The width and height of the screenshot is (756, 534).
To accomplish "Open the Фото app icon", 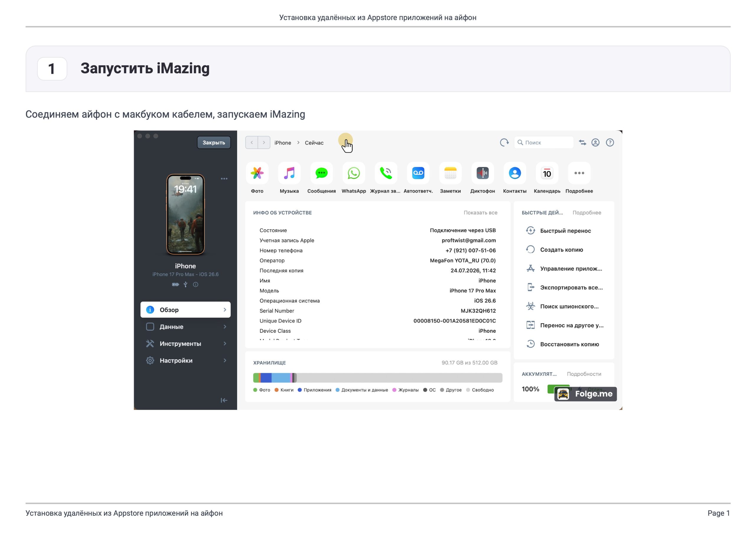I will pos(257,173).
